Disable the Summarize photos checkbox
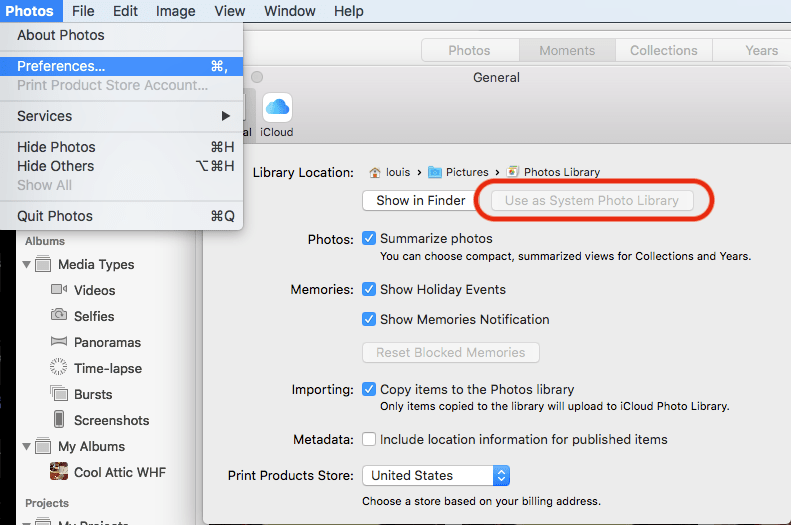This screenshot has width=791, height=525. click(x=369, y=239)
